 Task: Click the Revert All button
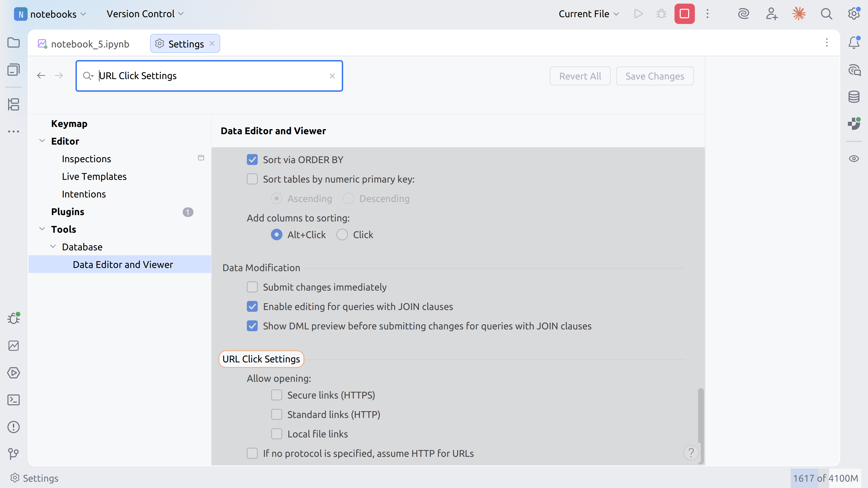pos(580,76)
